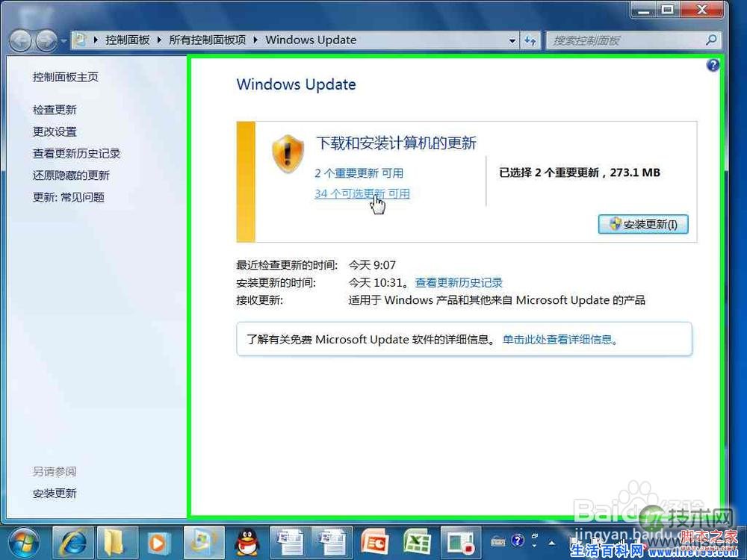
Task: Go forward using the Forward arrow button
Action: [x=46, y=40]
